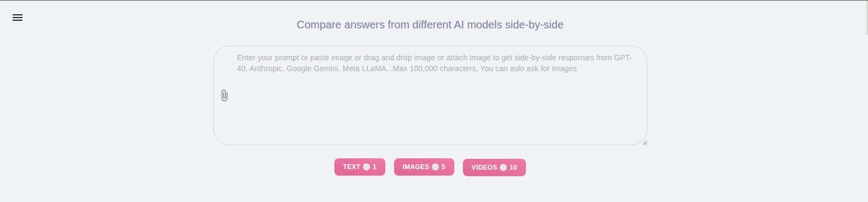Click the "TEXT" label word
This screenshot has height=202, width=868.
[x=351, y=167]
